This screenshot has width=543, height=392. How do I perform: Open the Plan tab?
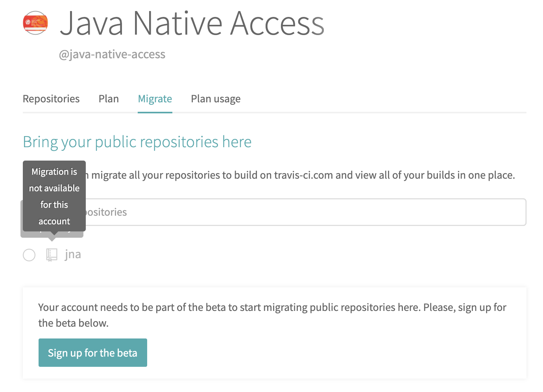point(109,99)
